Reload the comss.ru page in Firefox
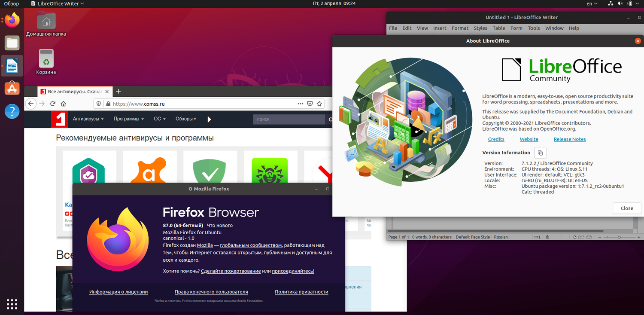 pyautogui.click(x=52, y=104)
